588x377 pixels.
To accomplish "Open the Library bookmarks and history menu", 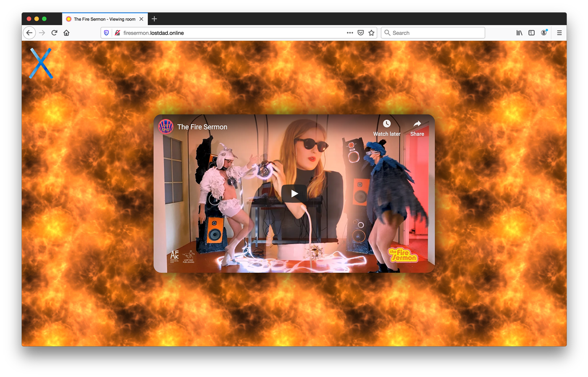I will click(520, 33).
